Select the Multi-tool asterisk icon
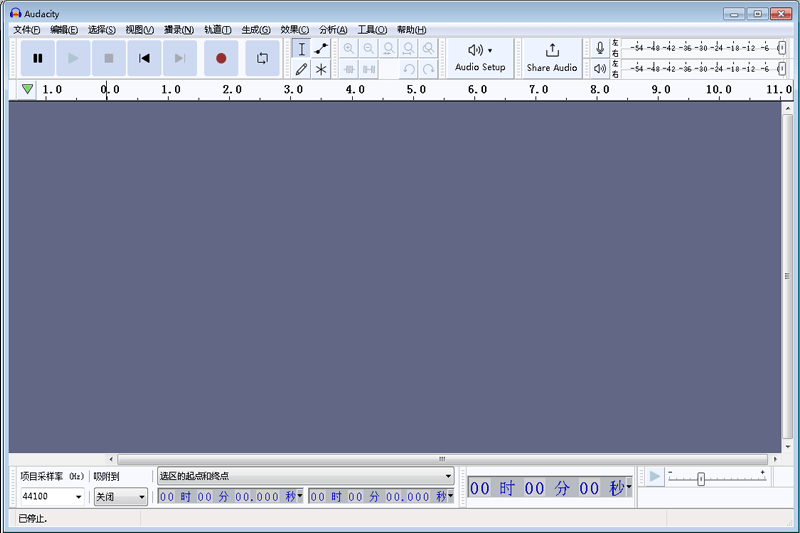The height and width of the screenshot is (533, 800). click(321, 69)
